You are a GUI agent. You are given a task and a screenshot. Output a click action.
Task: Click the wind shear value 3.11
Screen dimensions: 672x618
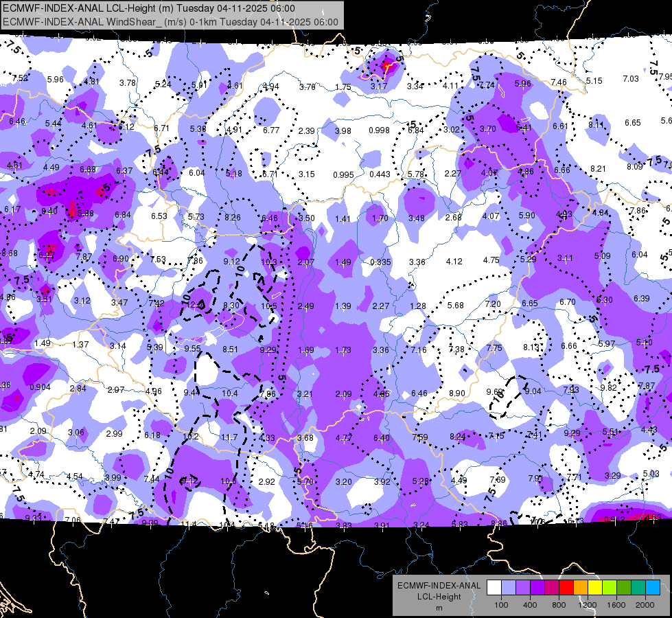point(565,258)
